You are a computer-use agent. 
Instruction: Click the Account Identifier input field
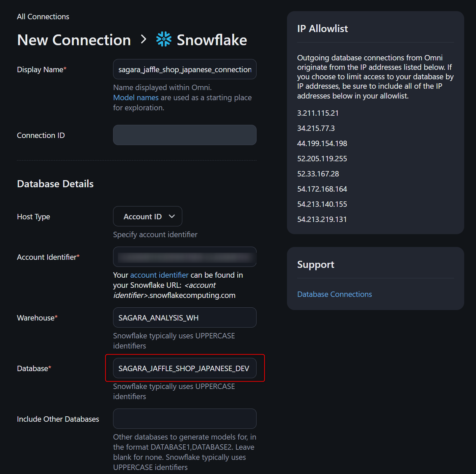click(185, 257)
